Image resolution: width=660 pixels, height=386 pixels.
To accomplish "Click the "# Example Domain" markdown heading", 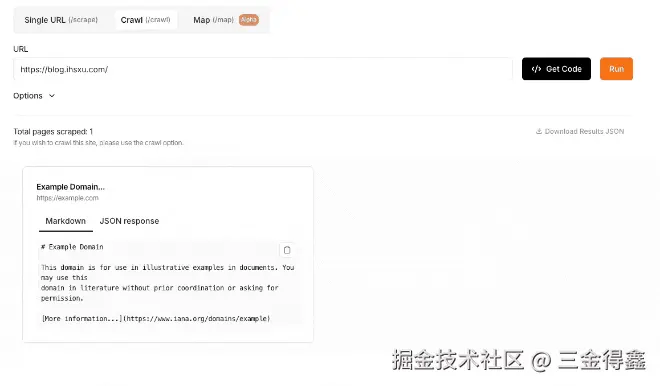I will (x=72, y=247).
